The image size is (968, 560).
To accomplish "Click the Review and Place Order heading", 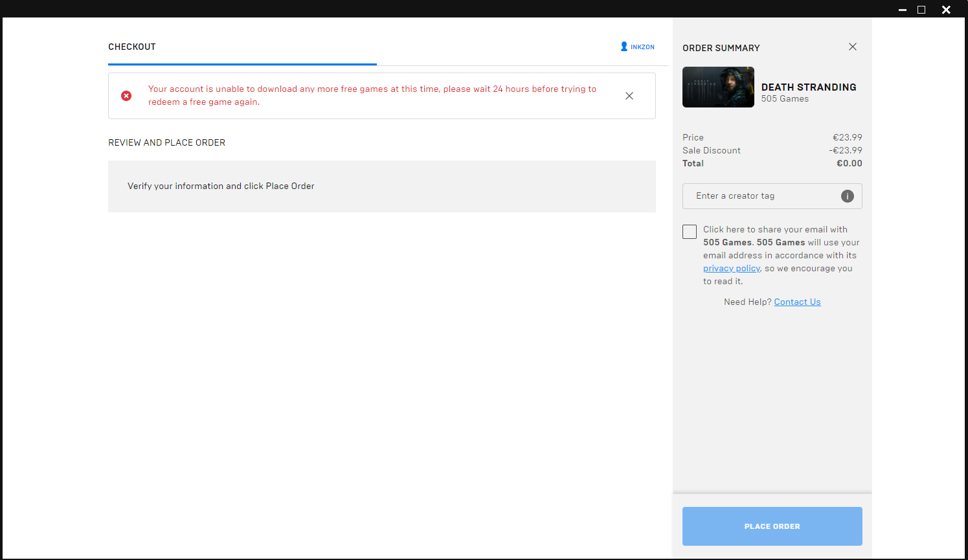I will (167, 142).
